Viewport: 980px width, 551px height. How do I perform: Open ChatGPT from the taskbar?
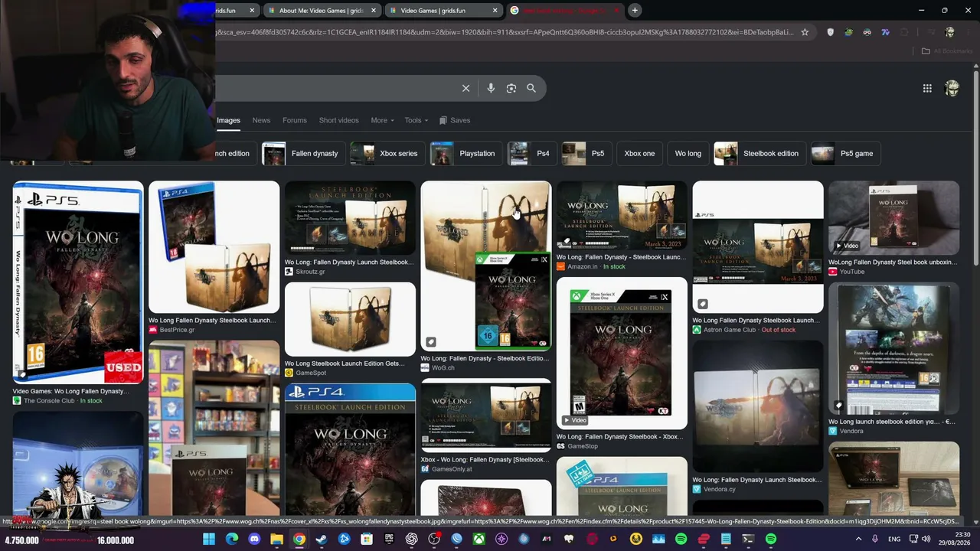(412, 540)
